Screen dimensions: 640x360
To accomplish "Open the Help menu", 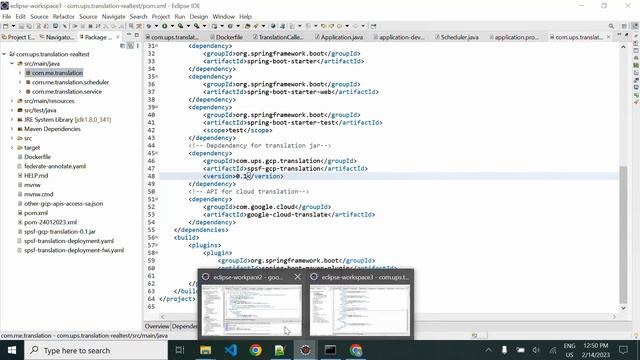I will pyautogui.click(x=245, y=17).
